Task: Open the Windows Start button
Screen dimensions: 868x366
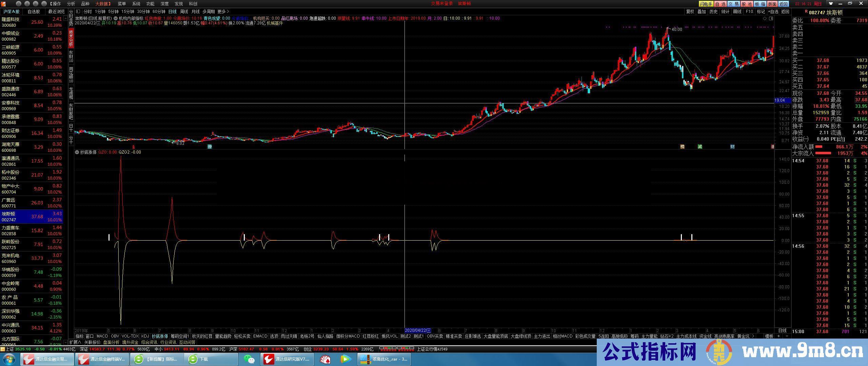Action: (x=9, y=359)
